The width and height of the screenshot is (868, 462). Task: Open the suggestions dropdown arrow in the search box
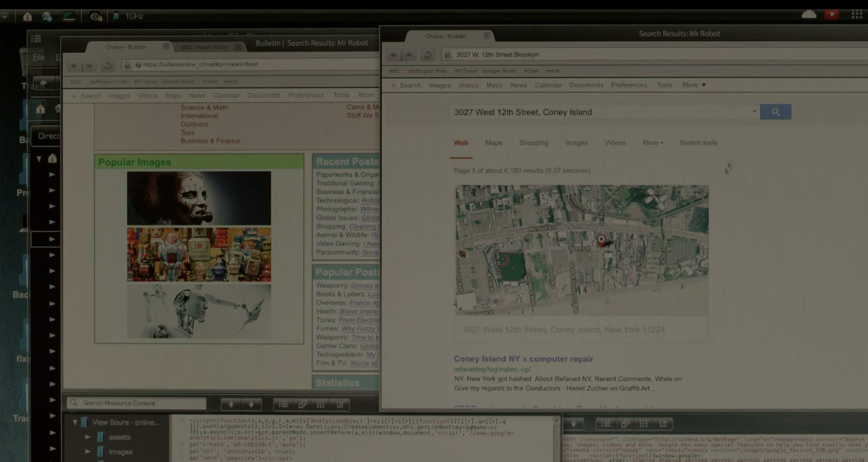tap(754, 112)
